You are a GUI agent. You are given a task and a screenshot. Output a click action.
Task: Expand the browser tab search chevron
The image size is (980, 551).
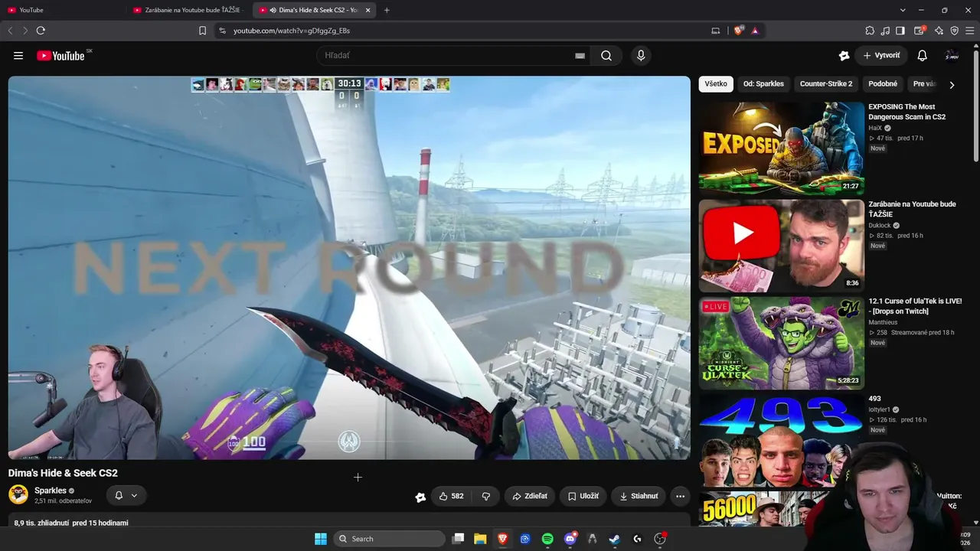(903, 10)
